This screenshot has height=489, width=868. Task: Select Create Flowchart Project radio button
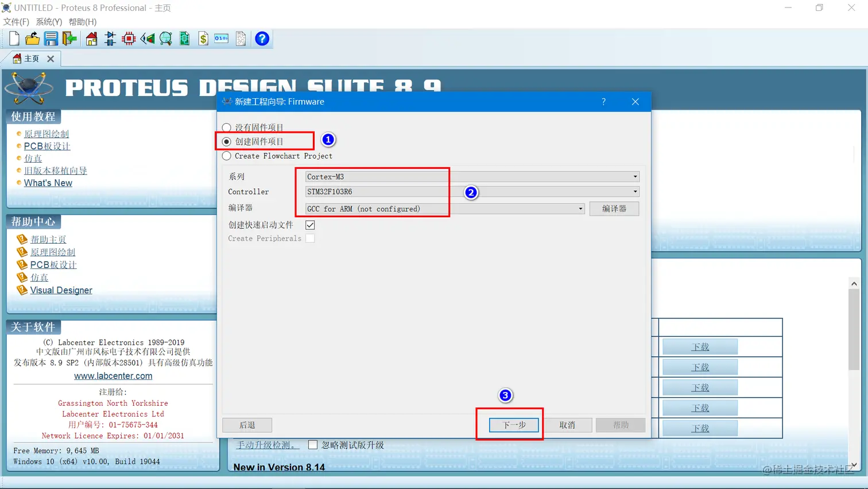coord(227,156)
